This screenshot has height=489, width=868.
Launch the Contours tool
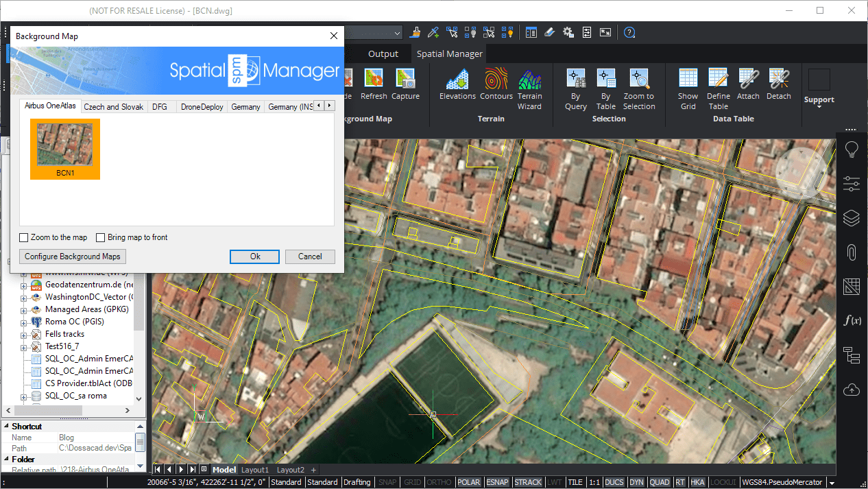(496, 85)
